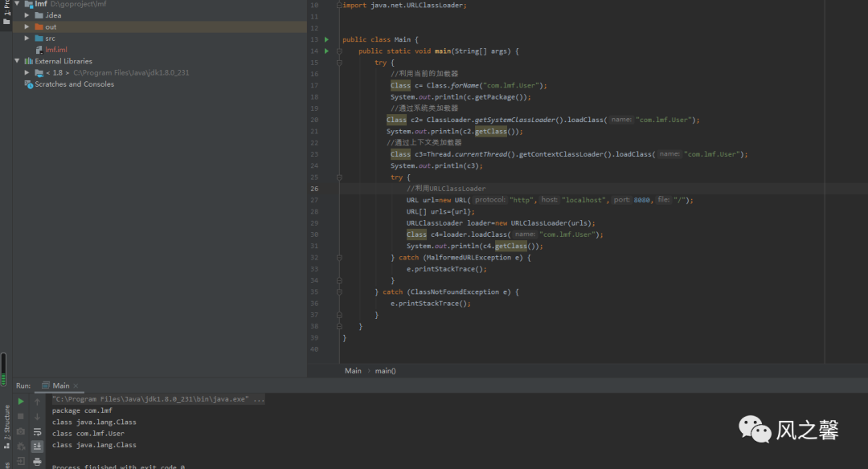Click line number 26 in the gutter

click(x=314, y=189)
